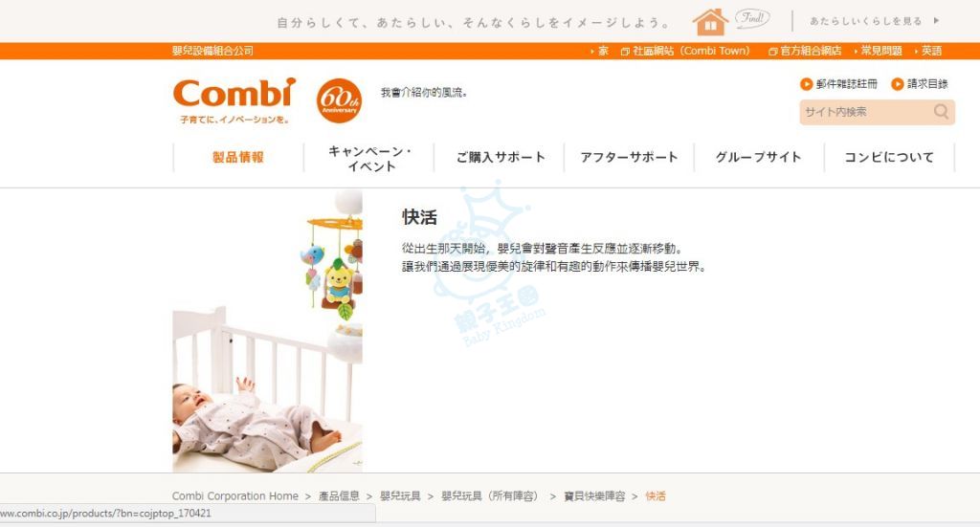Open the 官方組合網店 external link

805,52
